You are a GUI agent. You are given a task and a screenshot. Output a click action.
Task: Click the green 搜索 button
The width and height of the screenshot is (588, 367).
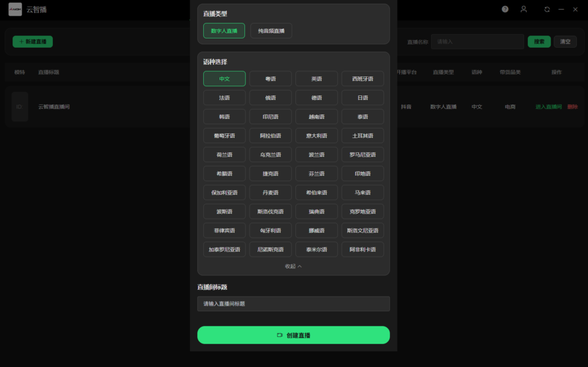pos(539,42)
